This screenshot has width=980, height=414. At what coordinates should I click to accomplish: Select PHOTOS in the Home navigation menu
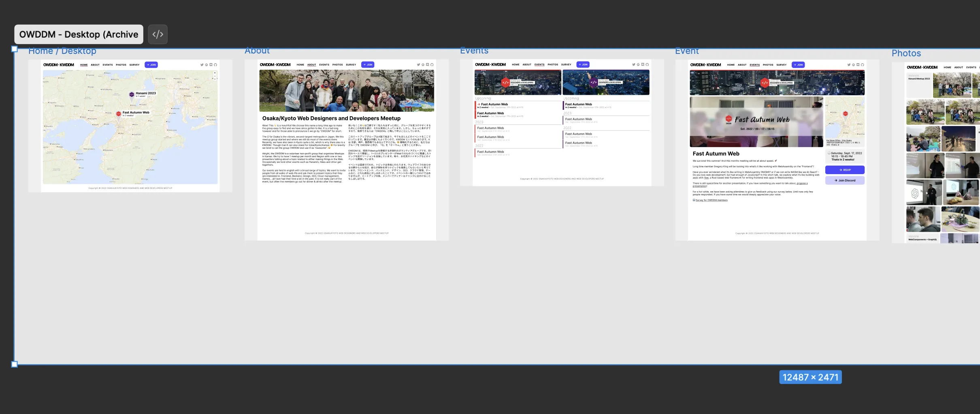[121, 65]
